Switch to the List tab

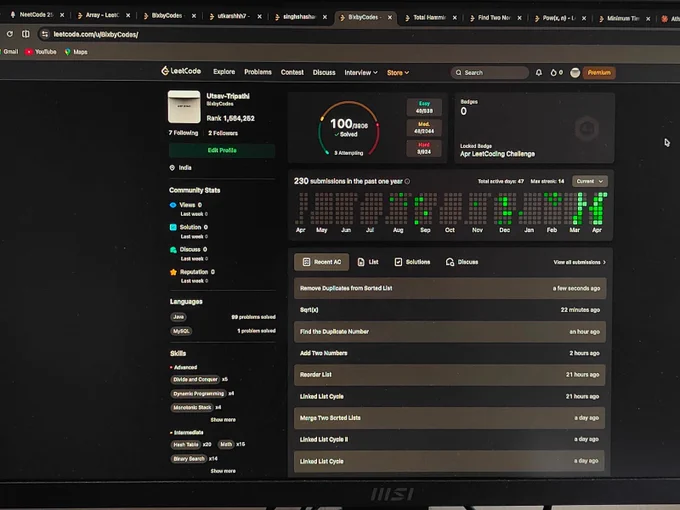[x=368, y=262]
